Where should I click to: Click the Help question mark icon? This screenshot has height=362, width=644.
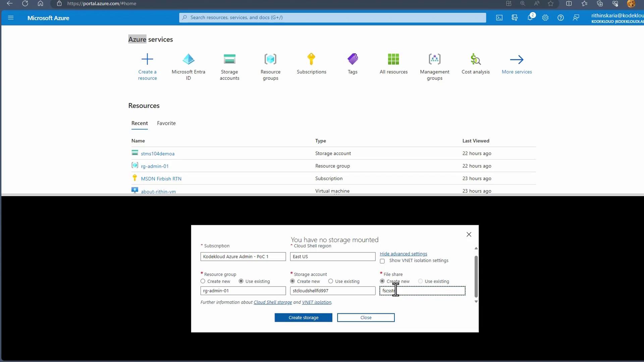pyautogui.click(x=560, y=18)
